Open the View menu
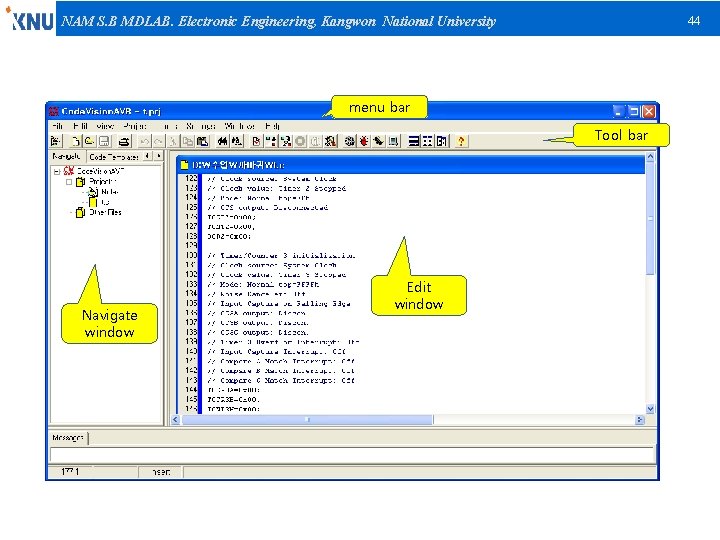The width and height of the screenshot is (720, 540). click(x=105, y=126)
